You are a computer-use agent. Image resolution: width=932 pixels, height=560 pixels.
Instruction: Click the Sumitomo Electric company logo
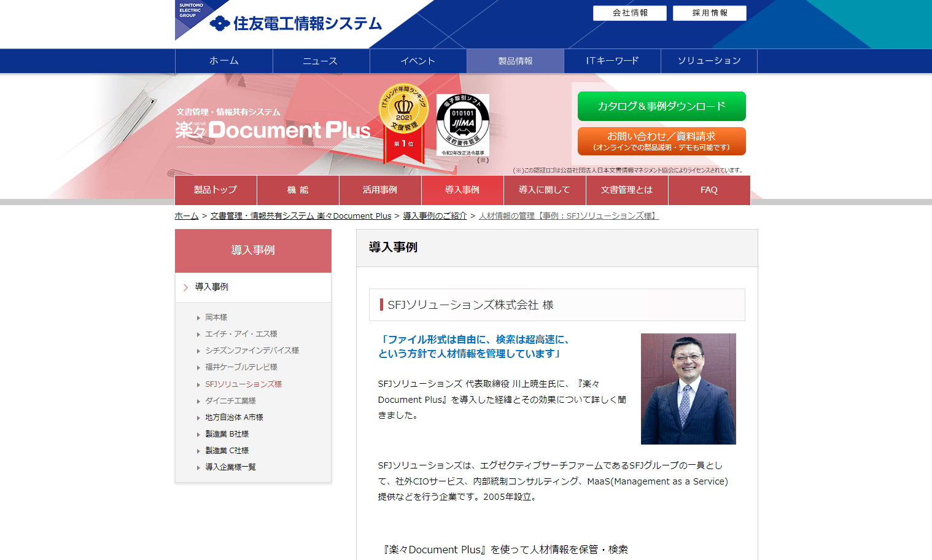pyautogui.click(x=295, y=23)
